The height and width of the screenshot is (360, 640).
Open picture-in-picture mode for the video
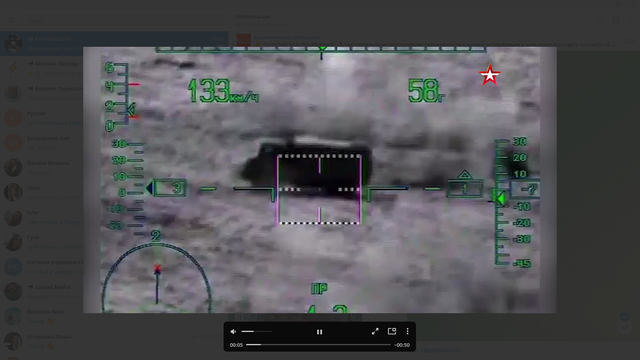(392, 331)
